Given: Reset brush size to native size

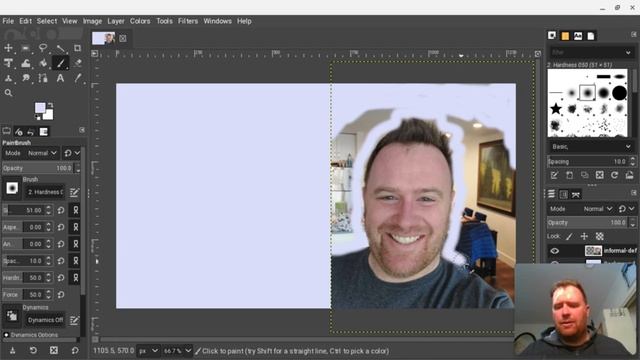Looking at the screenshot, I should click(x=61, y=210).
